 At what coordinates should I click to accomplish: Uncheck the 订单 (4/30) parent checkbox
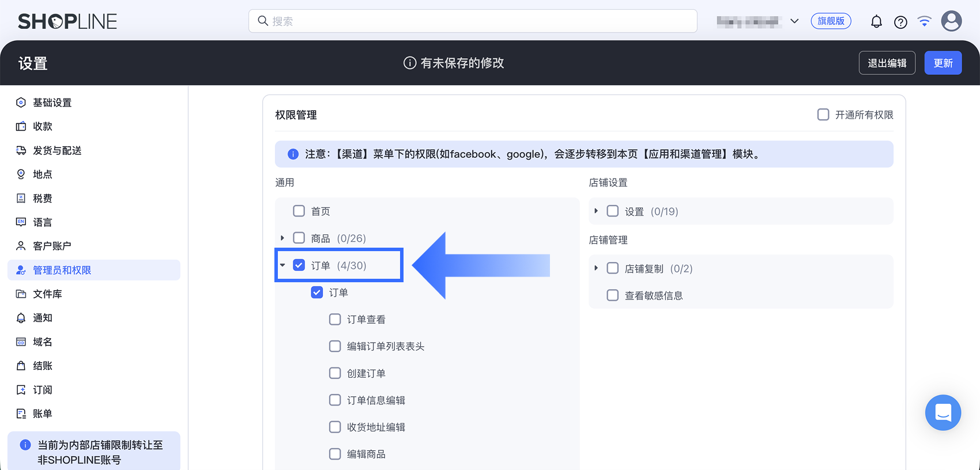click(x=299, y=265)
